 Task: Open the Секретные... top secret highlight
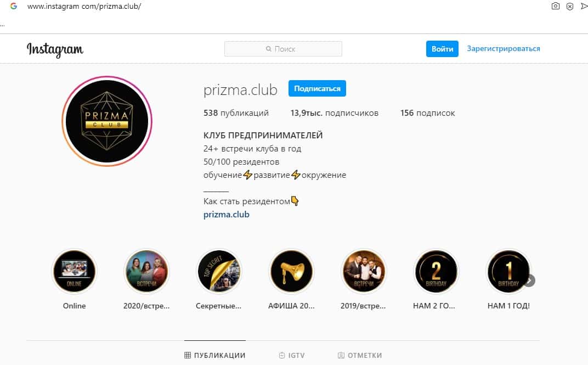point(219,271)
